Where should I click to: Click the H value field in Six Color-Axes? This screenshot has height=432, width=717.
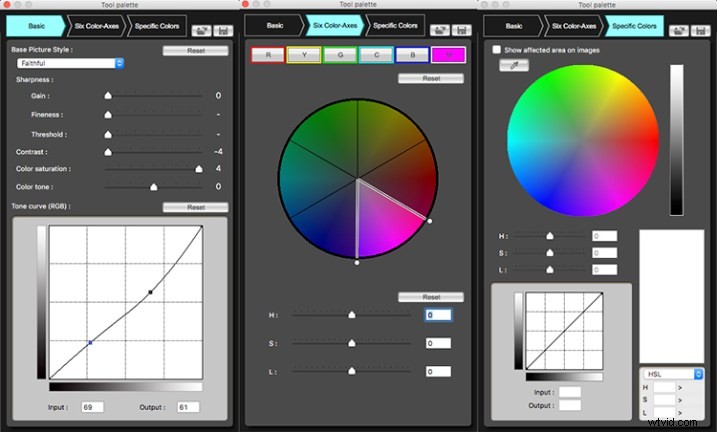438,315
